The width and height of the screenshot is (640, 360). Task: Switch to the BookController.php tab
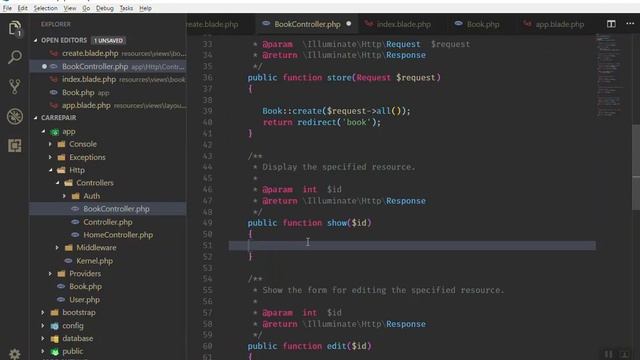click(x=307, y=24)
